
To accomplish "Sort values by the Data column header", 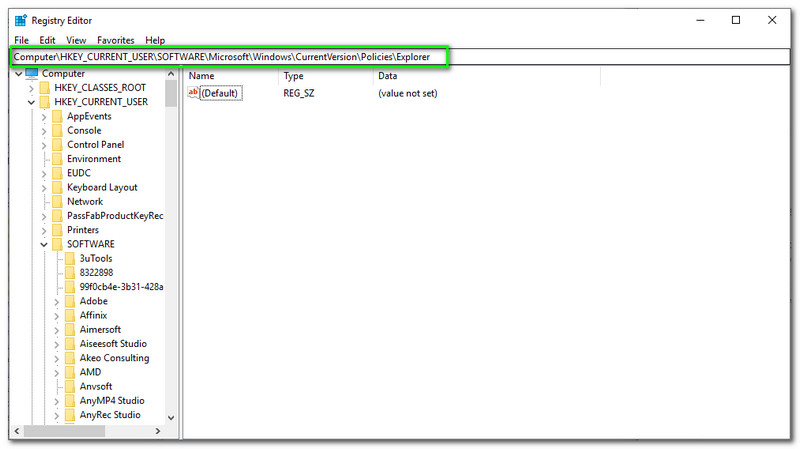I will coord(487,76).
